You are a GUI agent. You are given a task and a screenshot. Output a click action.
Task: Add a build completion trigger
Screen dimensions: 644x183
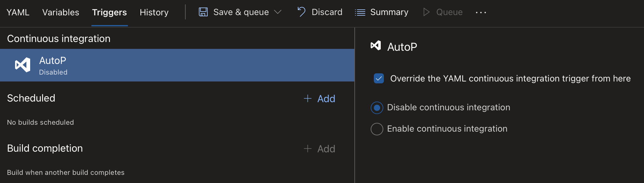click(326, 149)
